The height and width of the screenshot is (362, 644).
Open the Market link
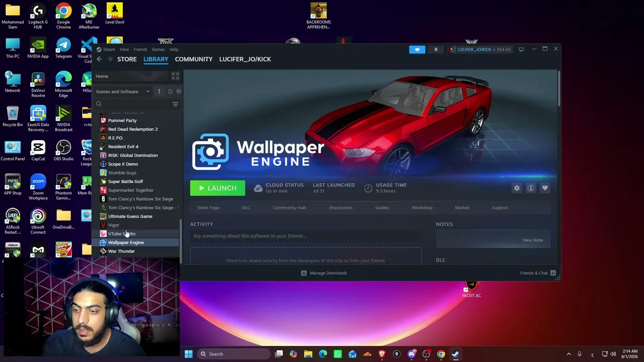462,208
